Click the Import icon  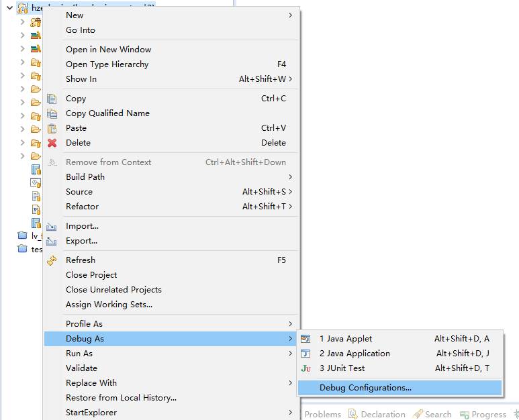point(51,227)
